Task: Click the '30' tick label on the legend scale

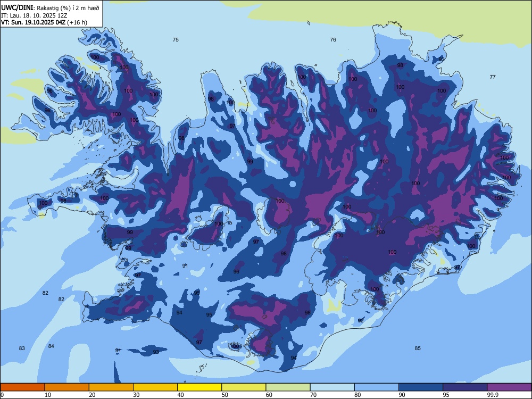Action: 136,395
